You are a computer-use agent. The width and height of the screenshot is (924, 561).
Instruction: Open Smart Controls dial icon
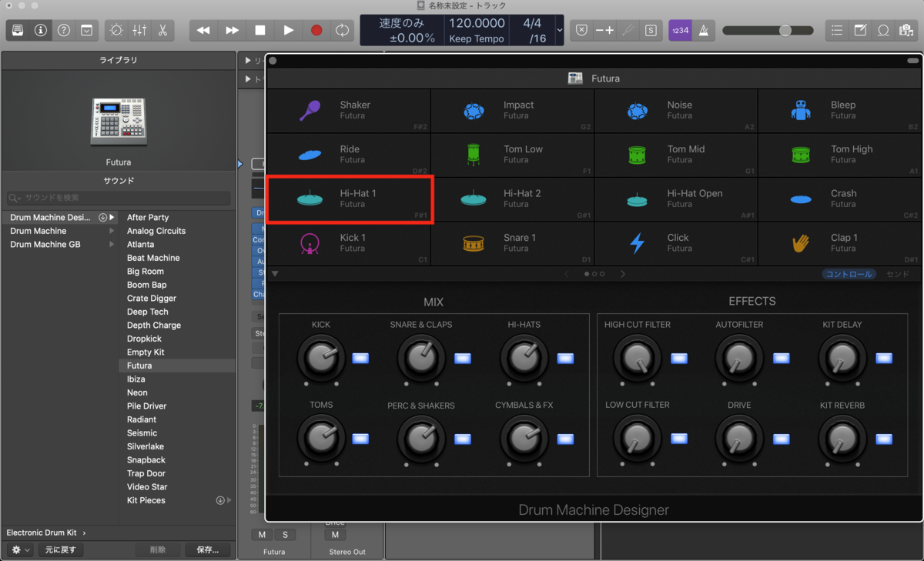(x=116, y=31)
